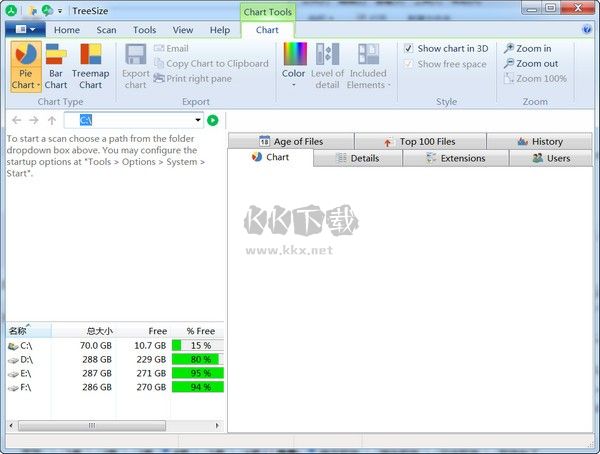
Task: Click quick access folder scan icon
Action: click(x=33, y=11)
